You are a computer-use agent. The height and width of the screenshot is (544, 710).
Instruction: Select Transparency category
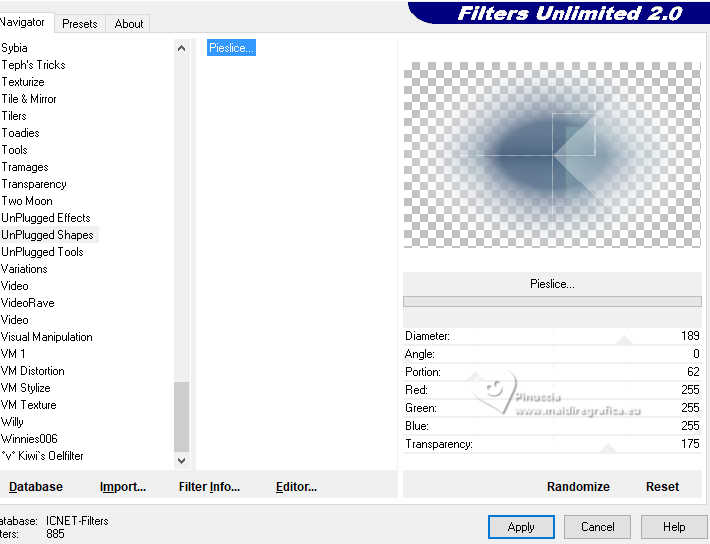coord(34,184)
